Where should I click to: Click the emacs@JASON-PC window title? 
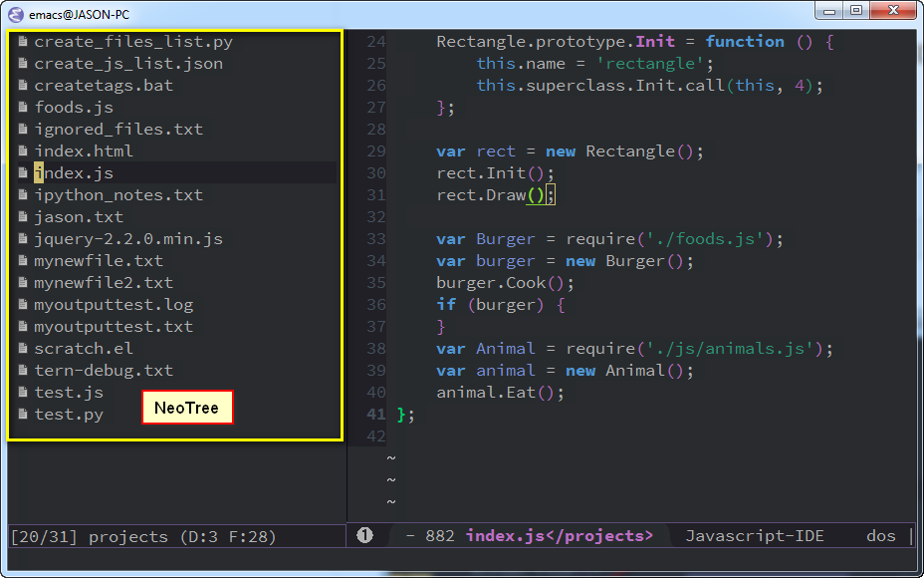pyautogui.click(x=79, y=15)
